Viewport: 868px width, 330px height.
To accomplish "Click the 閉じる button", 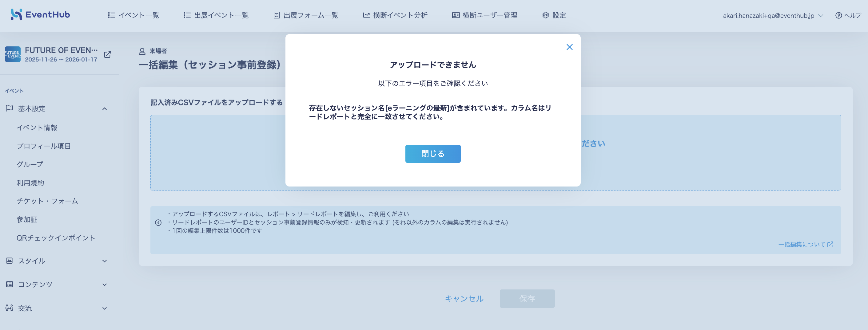I will pos(433,154).
